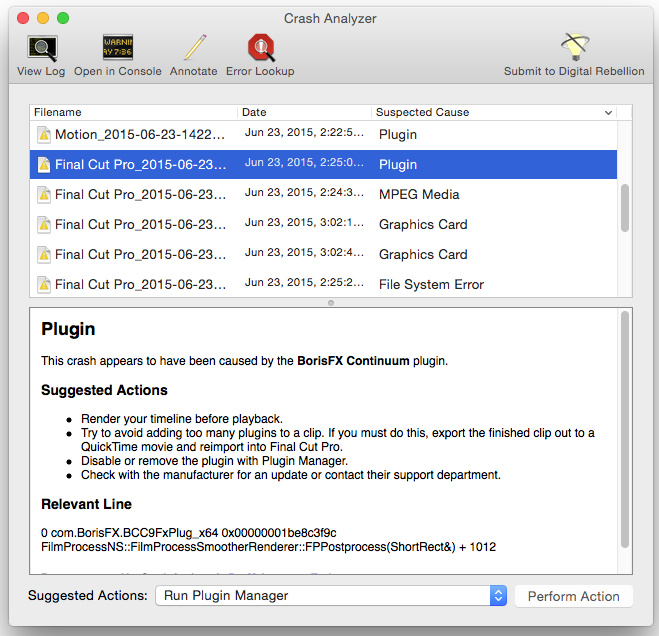Image resolution: width=659 pixels, height=636 pixels.
Task: Click the red close window button
Action: click(23, 18)
